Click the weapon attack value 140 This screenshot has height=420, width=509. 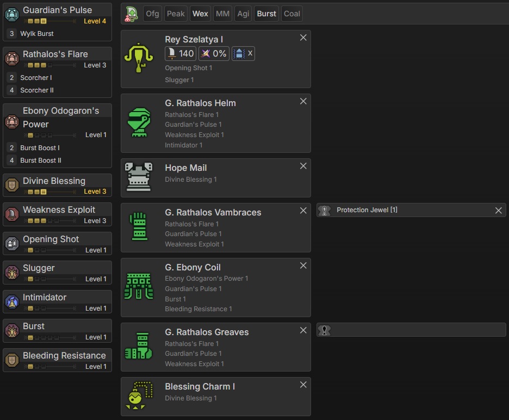coord(181,53)
